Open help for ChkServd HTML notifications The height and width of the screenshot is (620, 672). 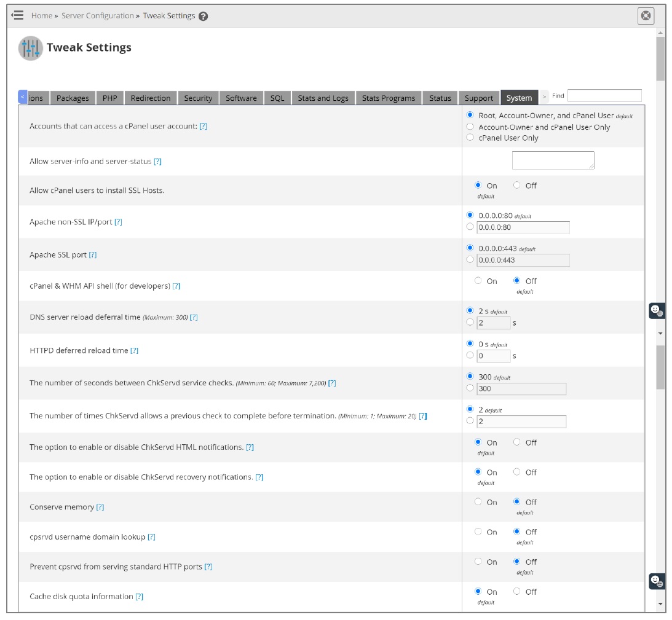[x=250, y=447]
